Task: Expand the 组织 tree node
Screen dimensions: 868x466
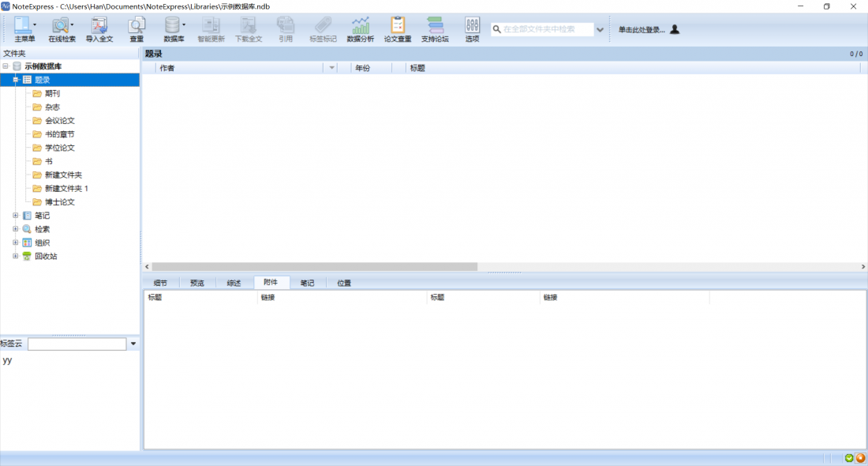Action: pos(16,242)
